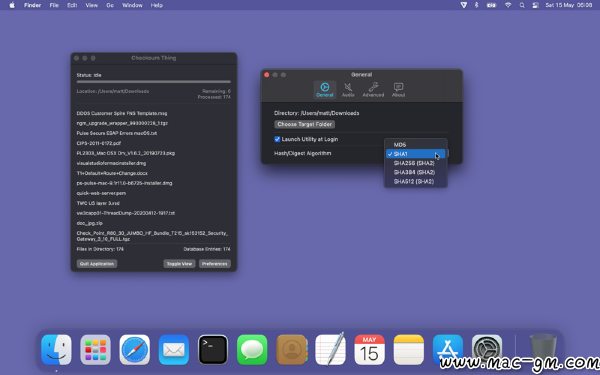Screen dimensions: 600x375
Task: Uncheck Launch Utility at Login
Action: point(277,139)
